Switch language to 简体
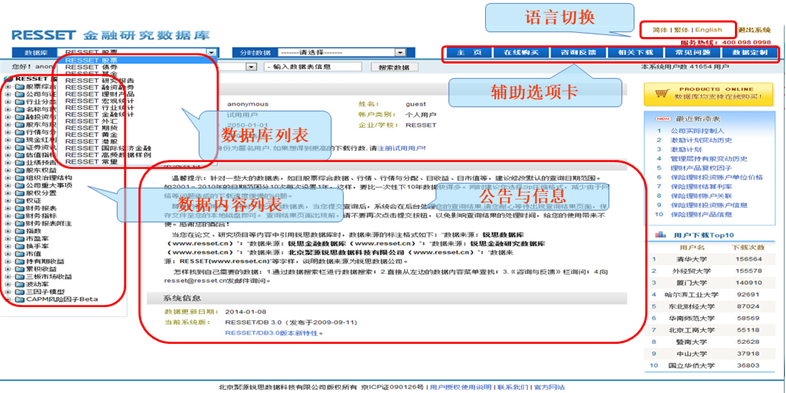The height and width of the screenshot is (393, 786). pos(660,30)
